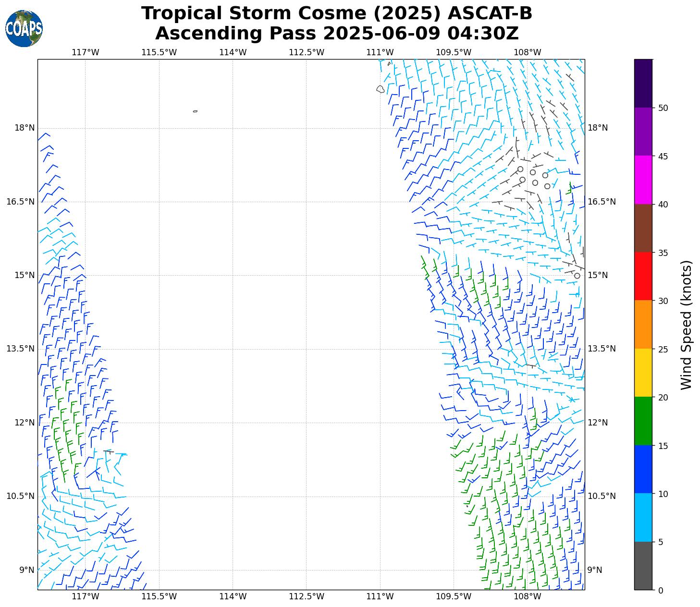The height and width of the screenshot is (607, 700).
Task: Choose the gray 0–5 knot color band
Action: click(643, 566)
